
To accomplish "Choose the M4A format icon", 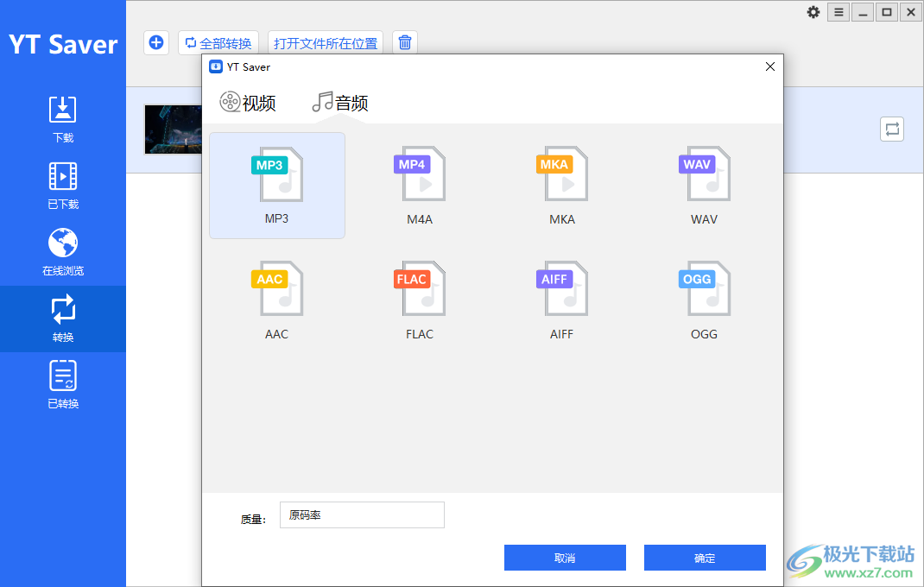I will [x=420, y=185].
